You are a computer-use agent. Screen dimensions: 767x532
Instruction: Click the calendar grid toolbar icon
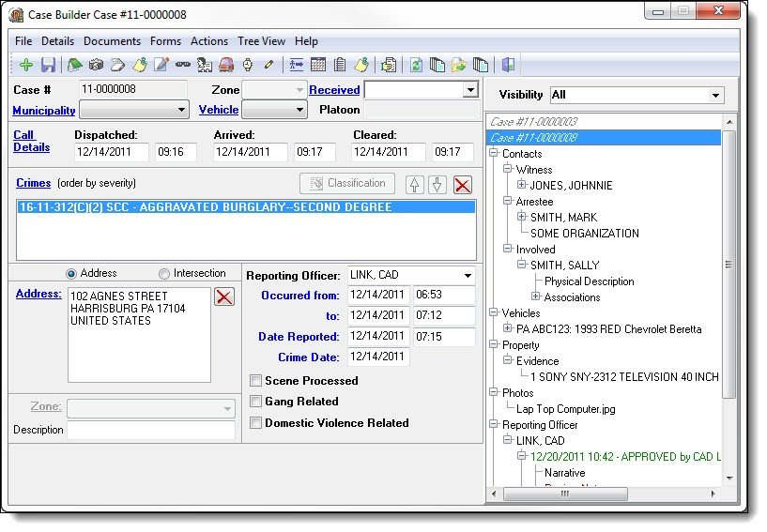click(317, 65)
